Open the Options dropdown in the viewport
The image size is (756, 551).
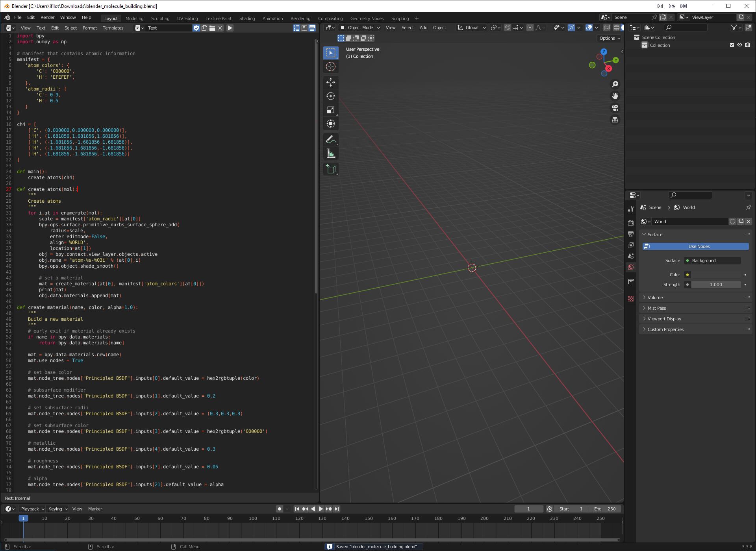[x=609, y=38]
